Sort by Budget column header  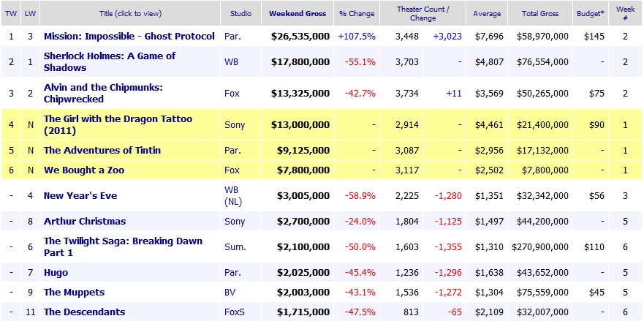[591, 14]
